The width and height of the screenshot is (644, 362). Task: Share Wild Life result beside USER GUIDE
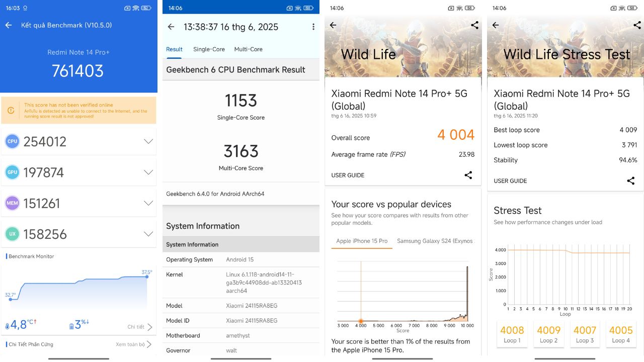pyautogui.click(x=468, y=175)
